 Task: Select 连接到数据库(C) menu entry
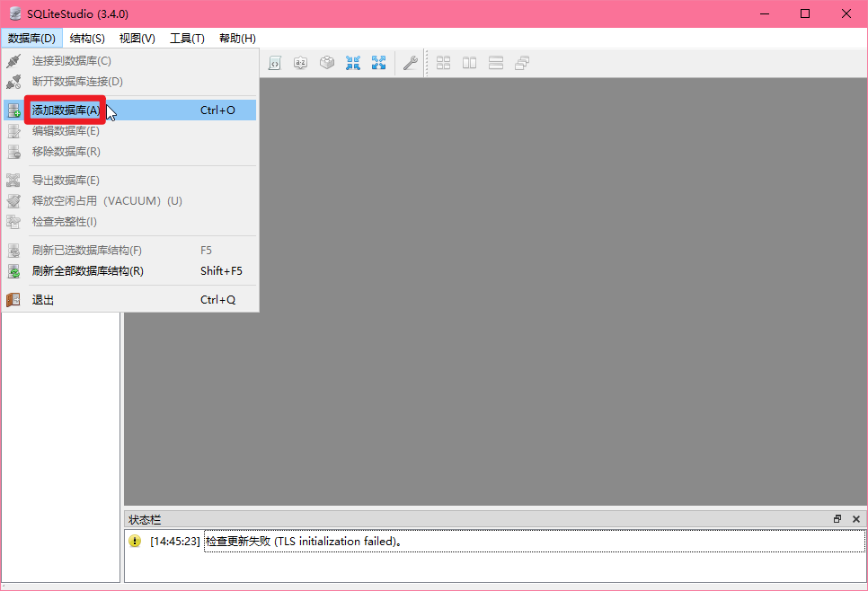click(129, 61)
